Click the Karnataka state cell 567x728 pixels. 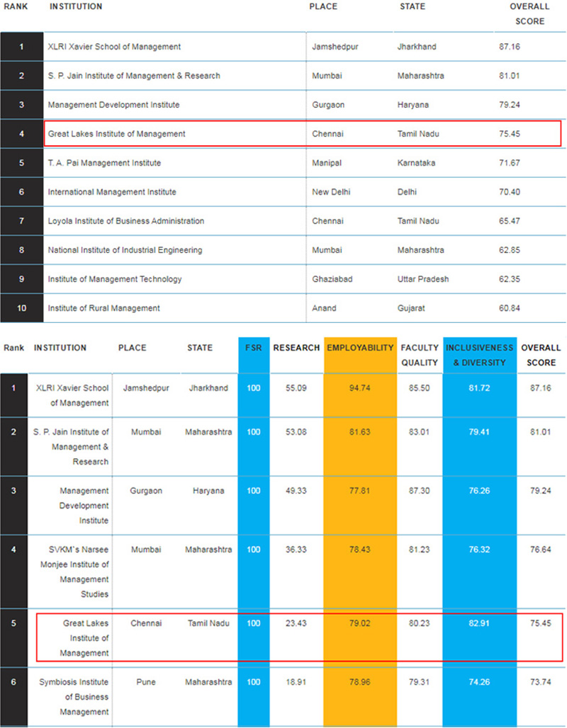[x=417, y=163]
